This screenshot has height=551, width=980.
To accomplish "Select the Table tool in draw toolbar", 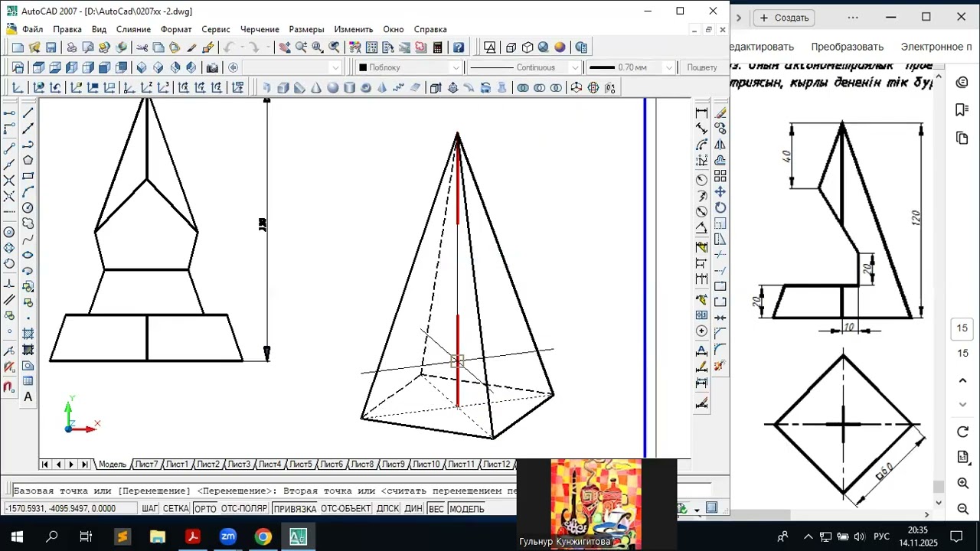I will click(28, 381).
